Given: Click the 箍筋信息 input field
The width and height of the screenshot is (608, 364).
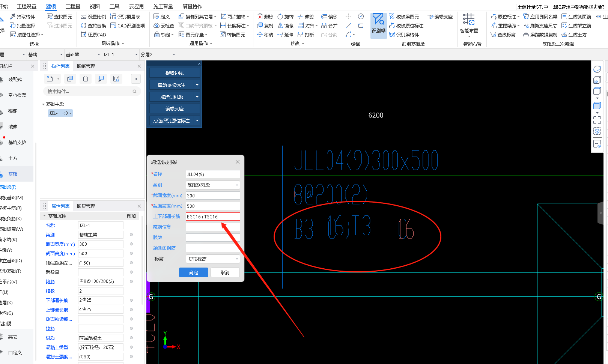Looking at the screenshot, I should (213, 227).
